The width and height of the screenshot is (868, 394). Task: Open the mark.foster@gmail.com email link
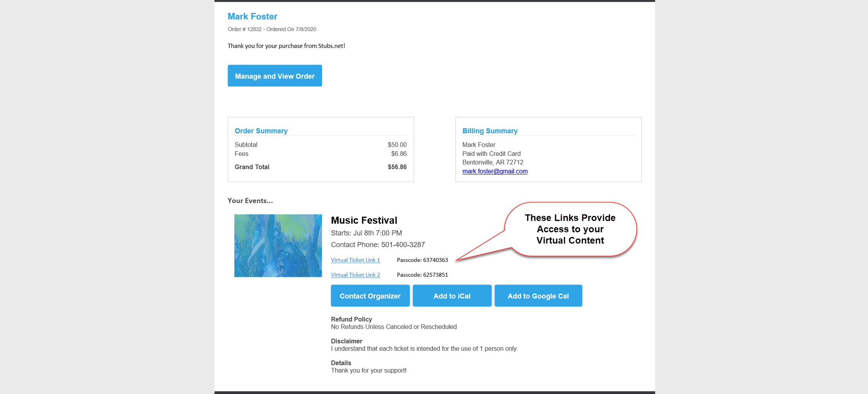[494, 171]
